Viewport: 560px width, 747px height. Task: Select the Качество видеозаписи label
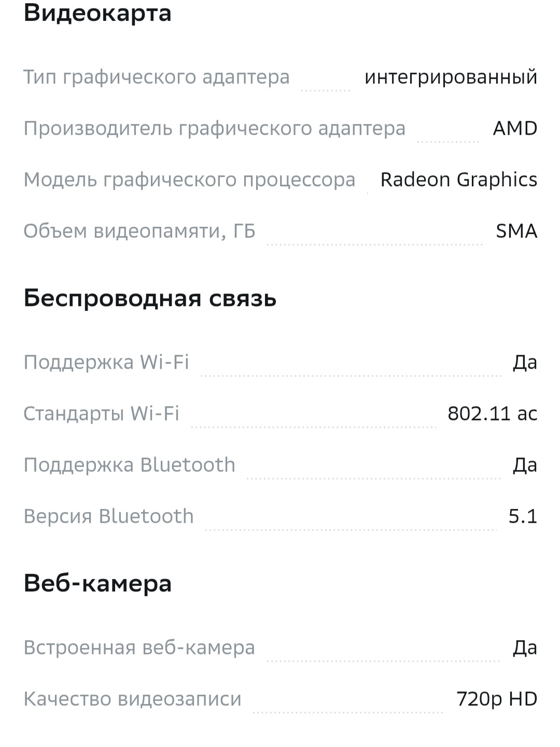tap(132, 699)
